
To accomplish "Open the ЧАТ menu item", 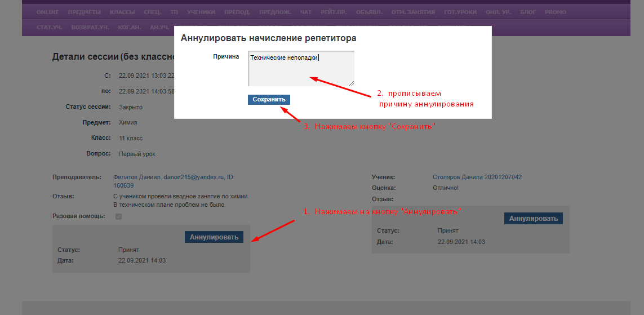I will coord(306,12).
